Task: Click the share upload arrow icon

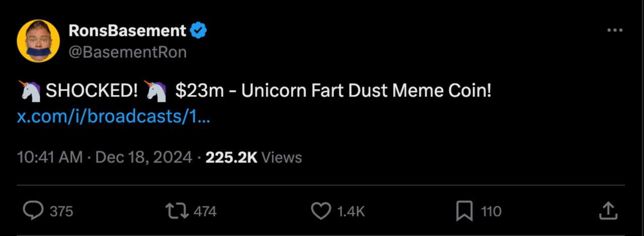Action: click(608, 210)
